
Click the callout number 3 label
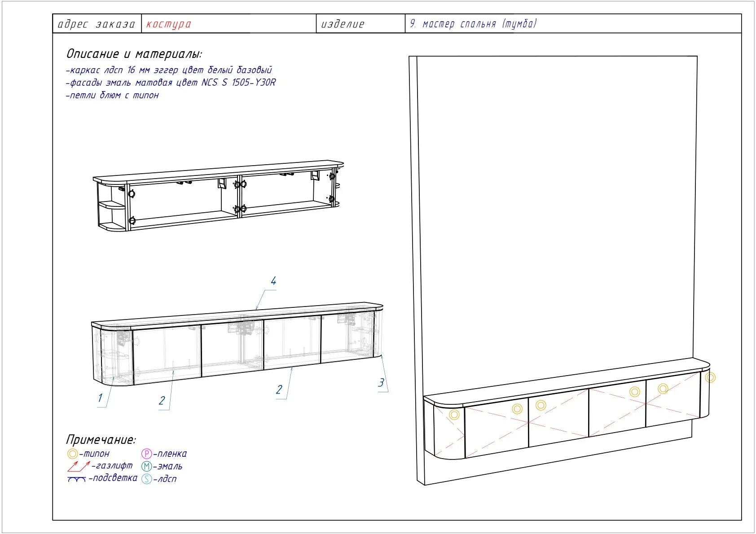(x=381, y=382)
